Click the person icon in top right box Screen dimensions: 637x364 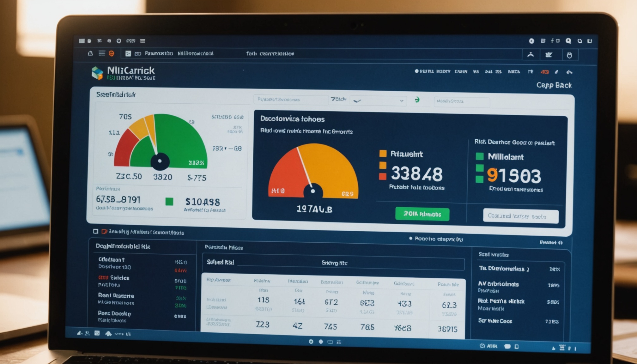531,55
